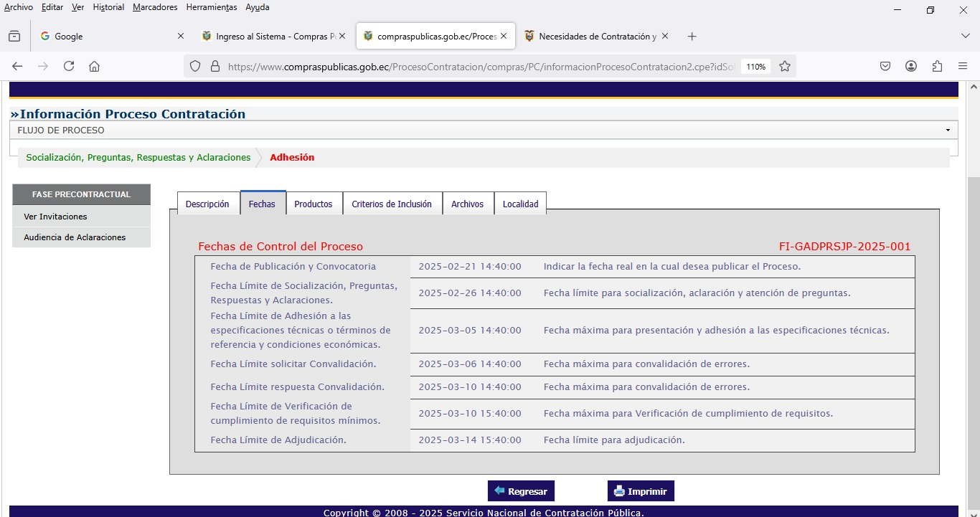Click the 110% zoom level indicator
The width and height of the screenshot is (980, 517).
pos(755,66)
